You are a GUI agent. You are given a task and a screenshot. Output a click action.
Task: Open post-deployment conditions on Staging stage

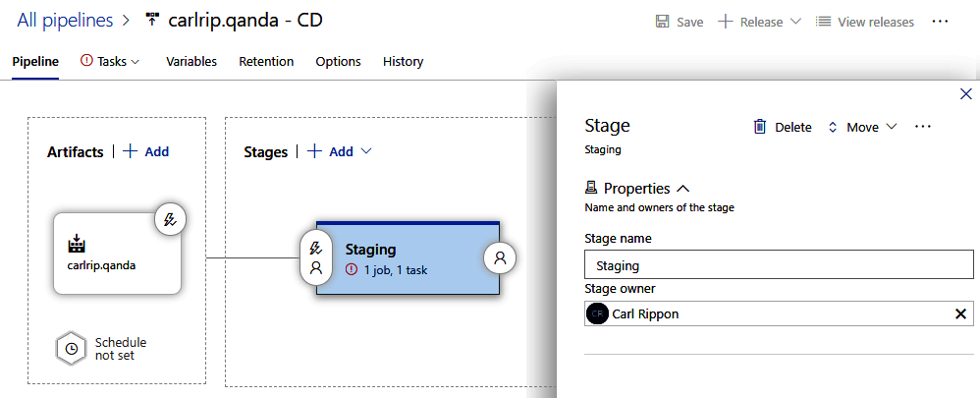[x=500, y=258]
